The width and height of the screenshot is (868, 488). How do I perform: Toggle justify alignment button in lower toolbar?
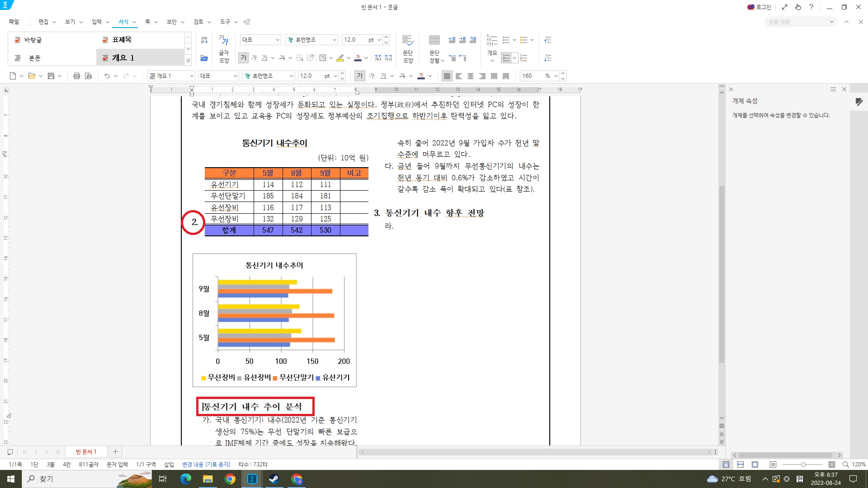447,76
